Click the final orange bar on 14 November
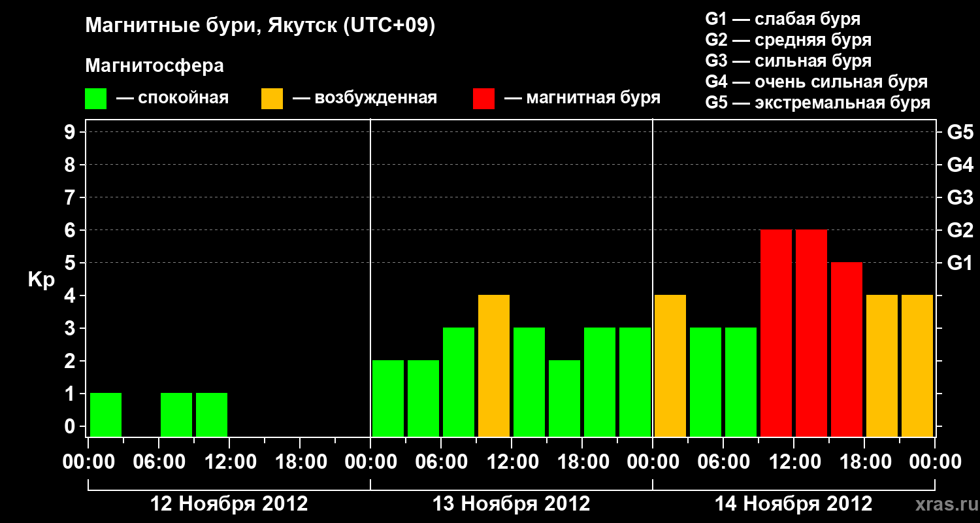 pyautogui.click(x=917, y=365)
